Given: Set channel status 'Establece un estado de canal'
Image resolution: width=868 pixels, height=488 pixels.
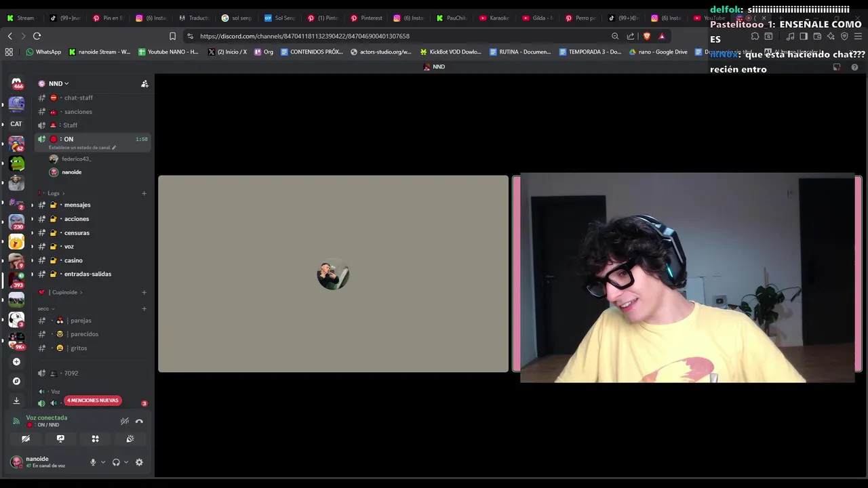Looking at the screenshot, I should pyautogui.click(x=82, y=147).
